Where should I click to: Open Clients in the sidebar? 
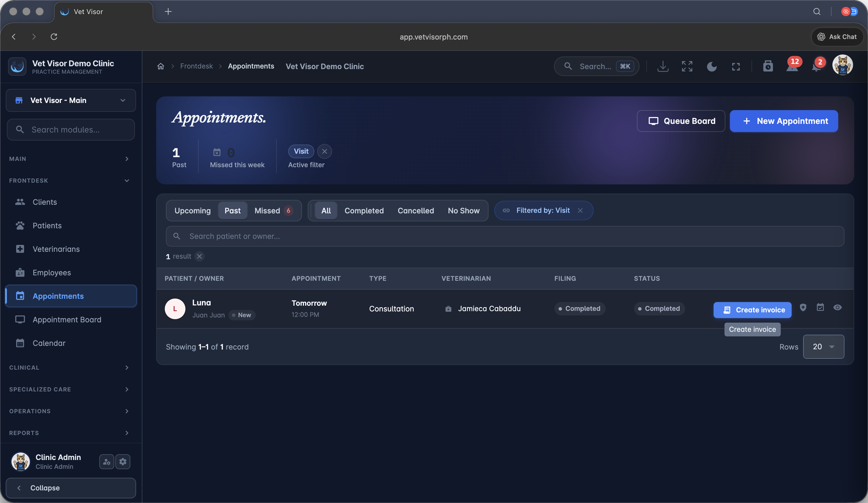click(71, 202)
